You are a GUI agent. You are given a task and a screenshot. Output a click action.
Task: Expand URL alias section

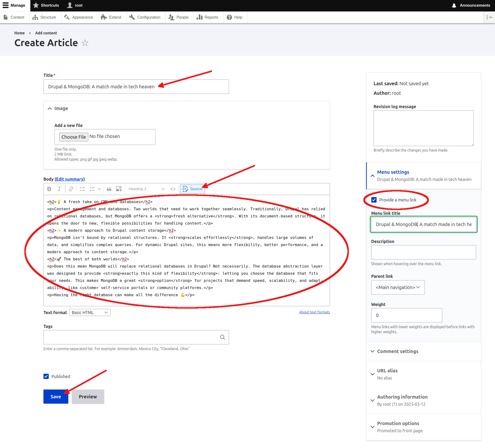(x=423, y=374)
